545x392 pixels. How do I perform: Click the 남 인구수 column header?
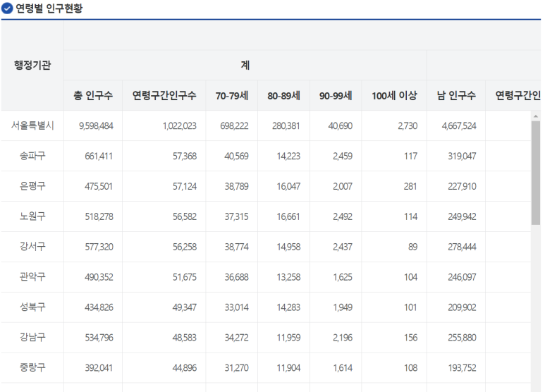pos(456,96)
